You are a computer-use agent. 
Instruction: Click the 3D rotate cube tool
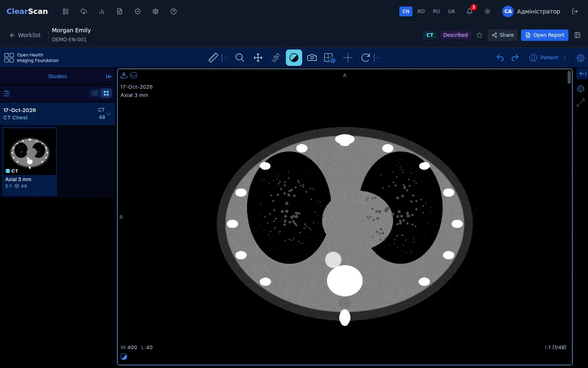276,58
